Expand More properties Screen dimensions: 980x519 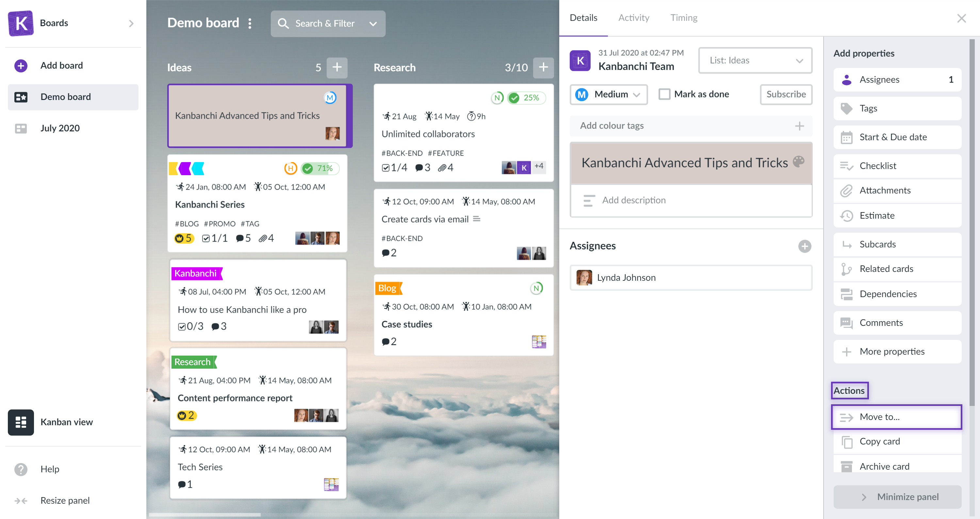coord(897,352)
